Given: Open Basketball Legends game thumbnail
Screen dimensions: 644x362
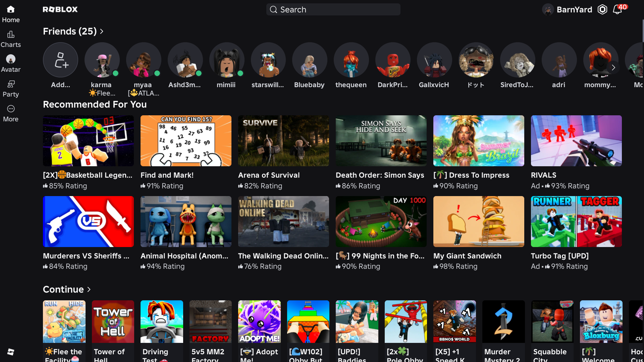Looking at the screenshot, I should coord(88,141).
